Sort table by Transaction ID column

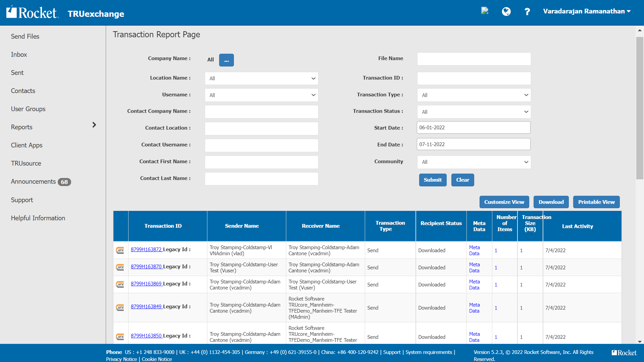[x=163, y=226]
